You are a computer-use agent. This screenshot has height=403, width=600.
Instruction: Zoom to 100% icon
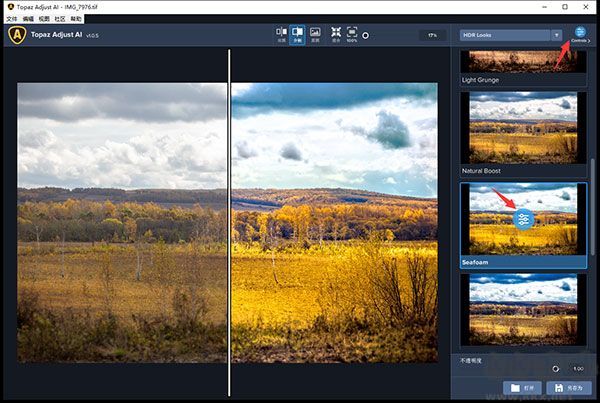click(352, 35)
